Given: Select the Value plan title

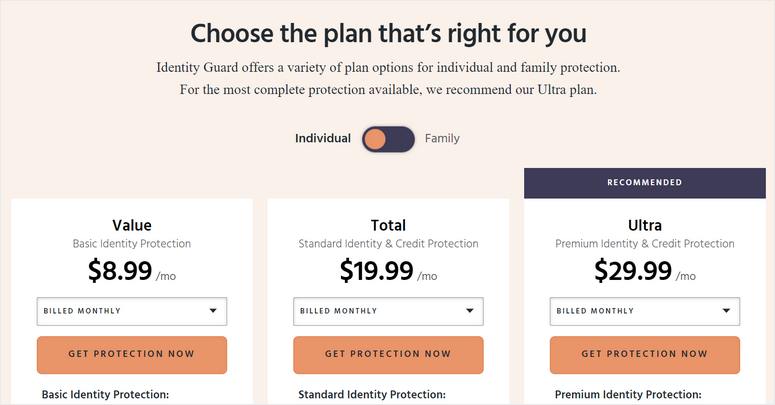Looking at the screenshot, I should [x=132, y=225].
